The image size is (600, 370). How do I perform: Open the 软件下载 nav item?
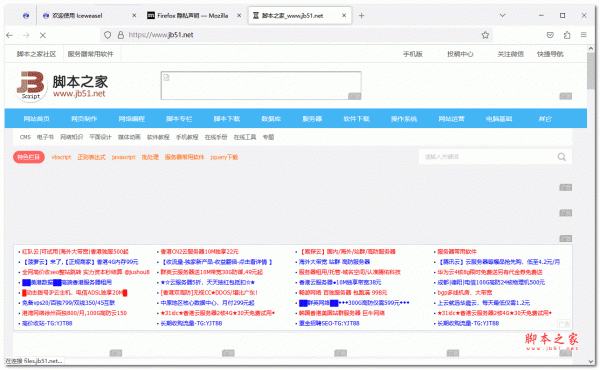(x=356, y=119)
